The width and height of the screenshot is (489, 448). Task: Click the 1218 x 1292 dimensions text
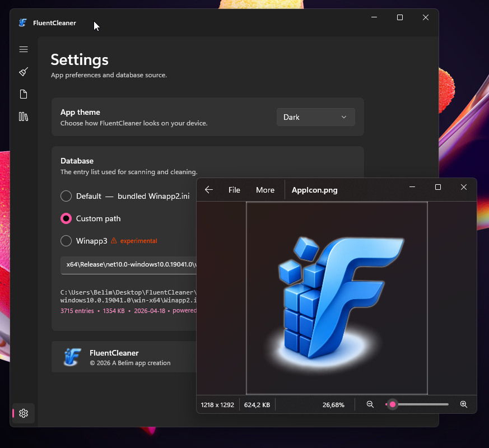(217, 405)
